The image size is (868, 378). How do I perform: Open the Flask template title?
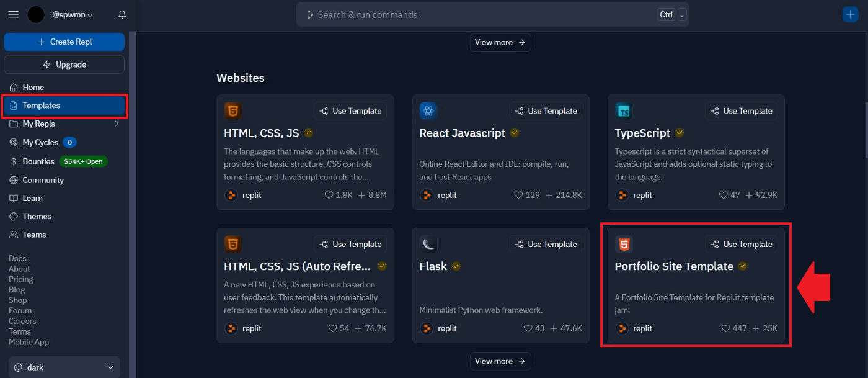[x=433, y=266]
